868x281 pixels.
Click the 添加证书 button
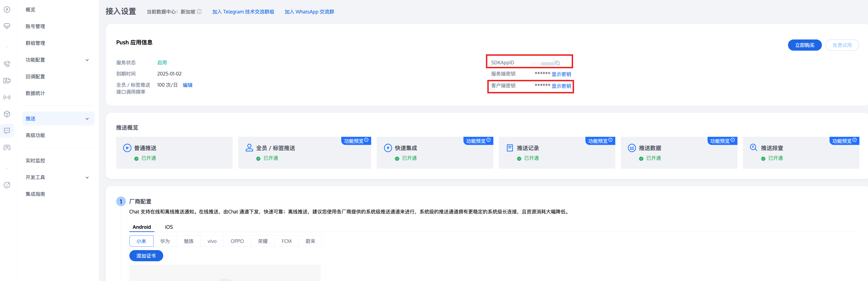tap(146, 256)
